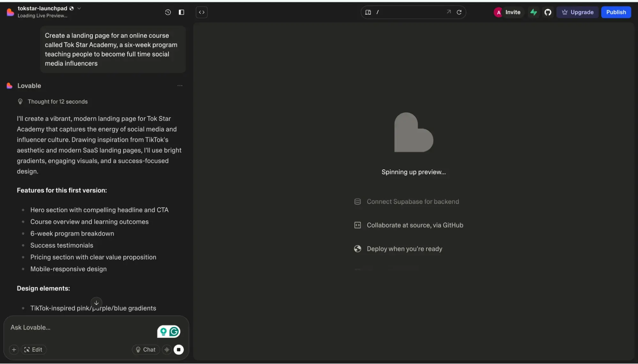Open Supabase lightning bolt integration icon
The height and width of the screenshot is (364, 638).
tap(534, 12)
